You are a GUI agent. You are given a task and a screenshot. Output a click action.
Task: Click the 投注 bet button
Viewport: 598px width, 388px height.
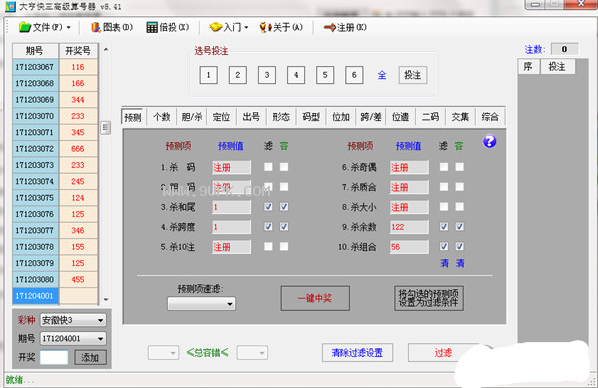413,75
